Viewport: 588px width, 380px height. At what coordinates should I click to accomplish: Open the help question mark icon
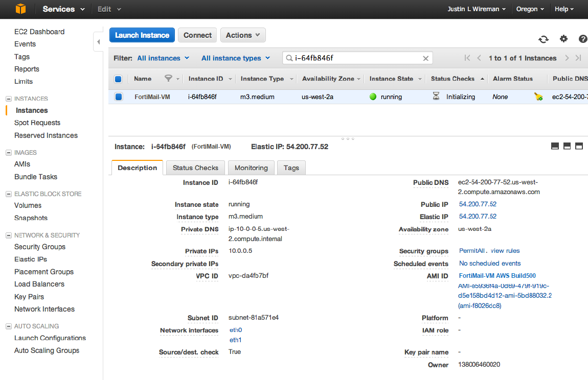582,39
